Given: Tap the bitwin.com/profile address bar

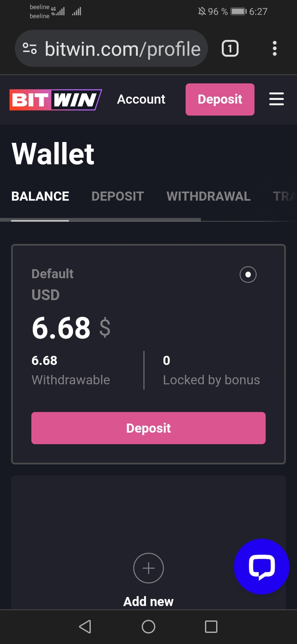Looking at the screenshot, I should click(x=122, y=49).
